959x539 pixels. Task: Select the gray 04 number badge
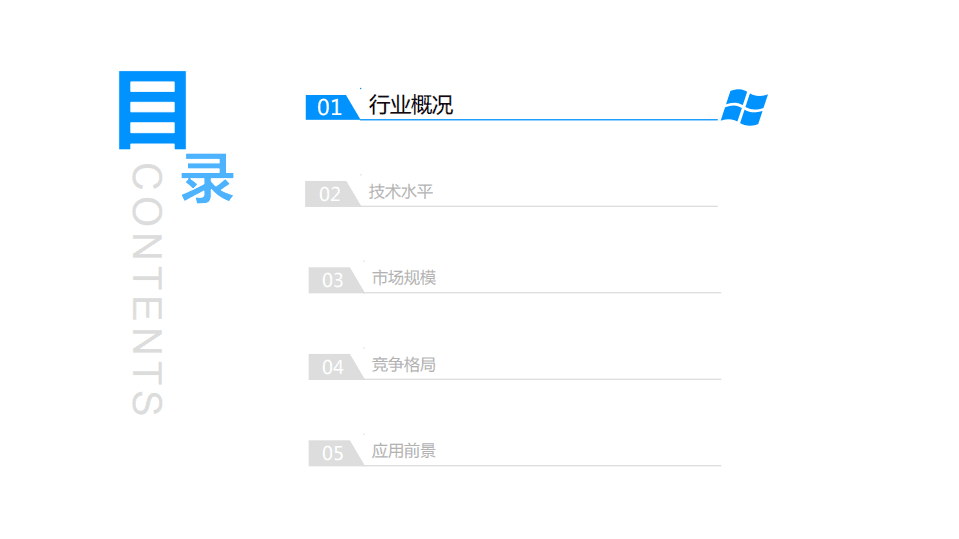tap(332, 368)
